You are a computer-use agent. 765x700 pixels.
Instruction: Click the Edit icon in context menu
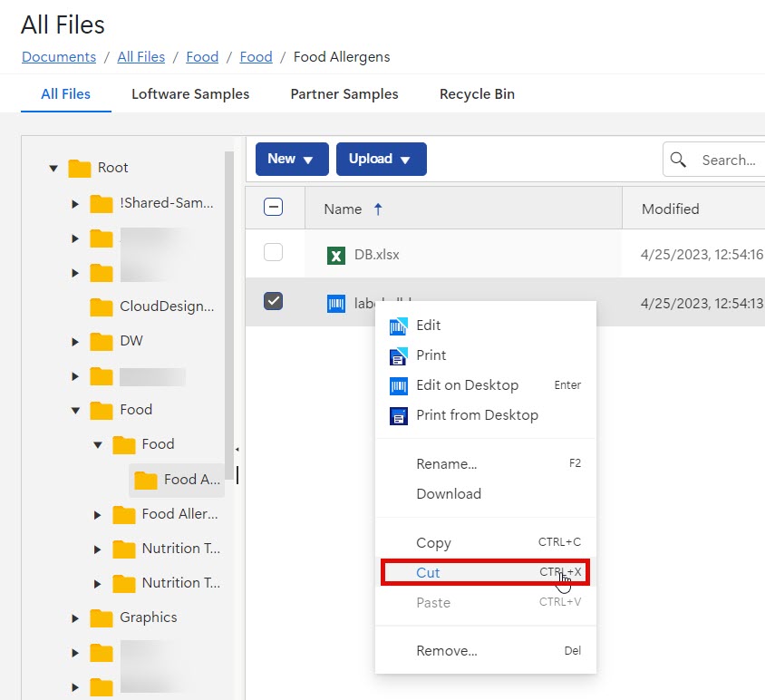click(x=399, y=326)
